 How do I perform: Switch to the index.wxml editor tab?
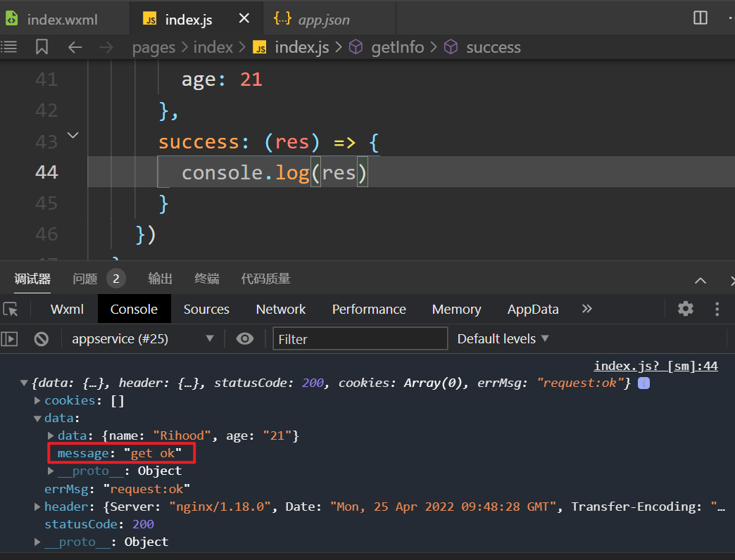62,20
